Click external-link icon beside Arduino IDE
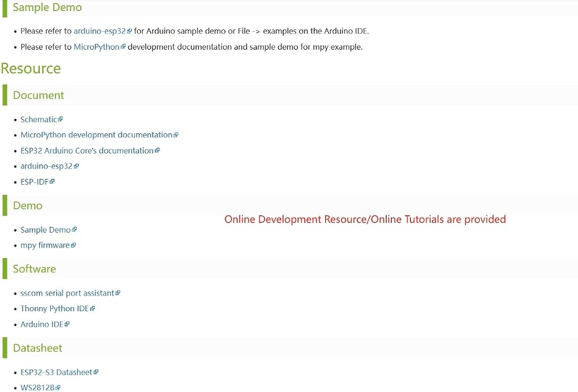This screenshot has width=578, height=392. tap(66, 324)
